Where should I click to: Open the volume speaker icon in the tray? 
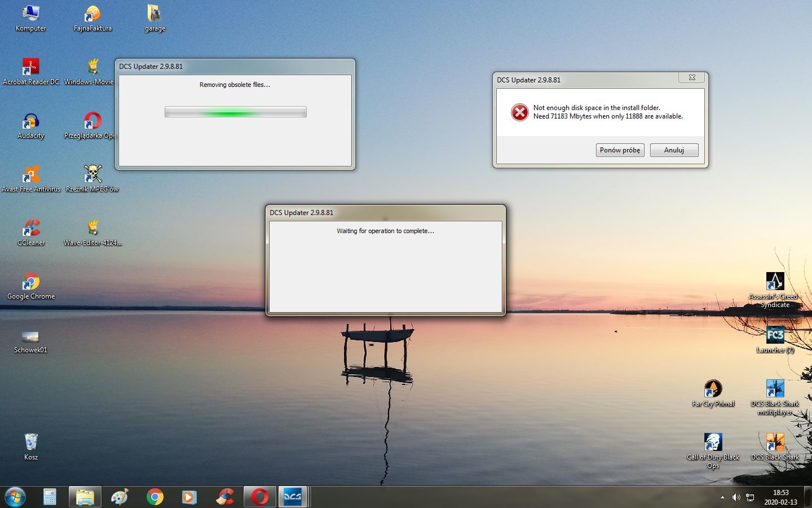[x=736, y=497]
